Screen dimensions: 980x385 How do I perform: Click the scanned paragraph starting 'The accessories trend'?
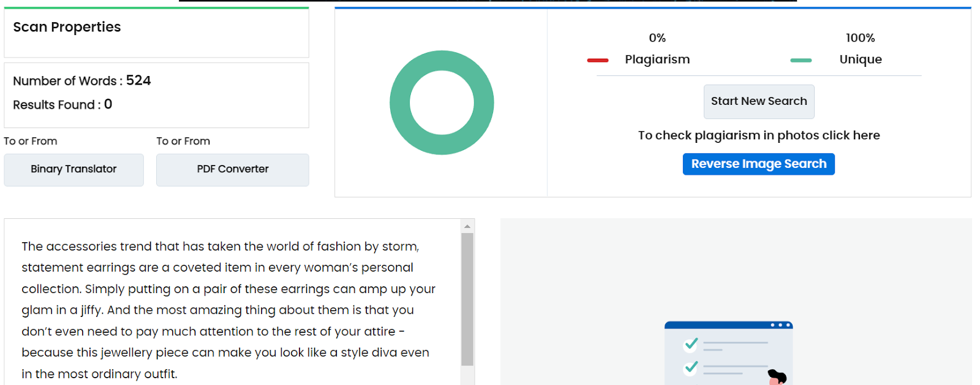[228, 310]
